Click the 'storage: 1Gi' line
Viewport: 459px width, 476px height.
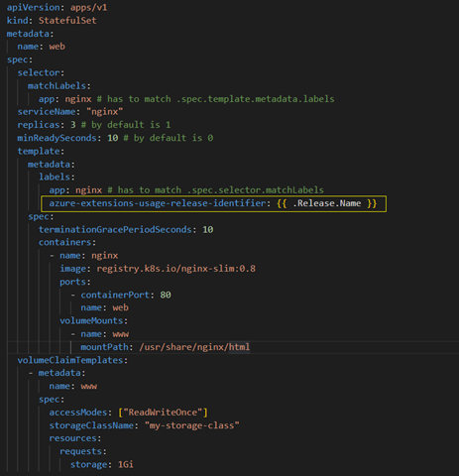coord(102,464)
